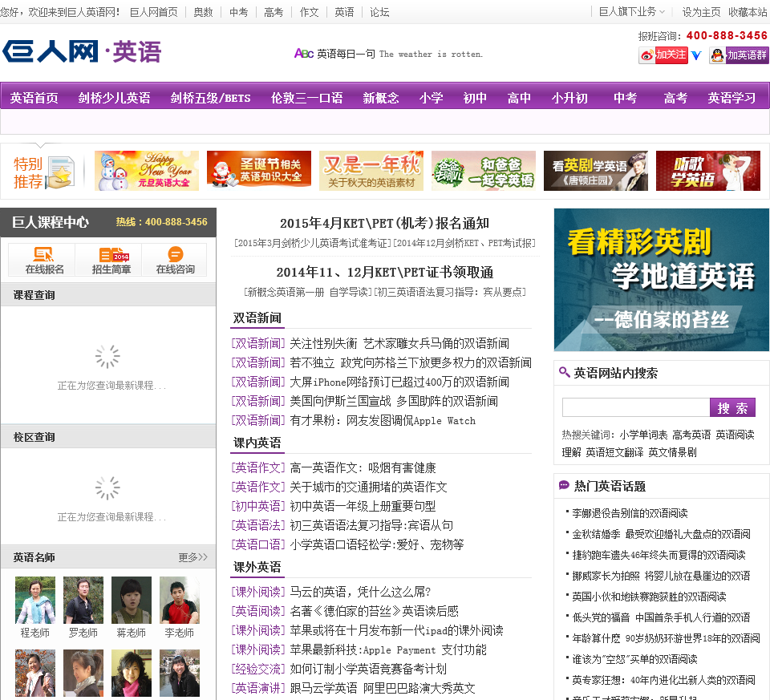Open article 关注性别失衡 艺术家雕女兵马俑
Screen dimensions: 770x700
[x=399, y=343]
